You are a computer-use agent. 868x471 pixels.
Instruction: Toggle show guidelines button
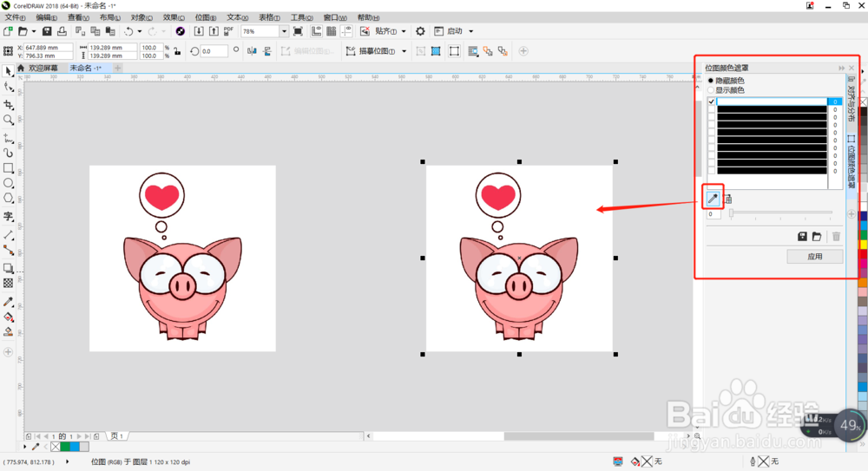[346, 31]
